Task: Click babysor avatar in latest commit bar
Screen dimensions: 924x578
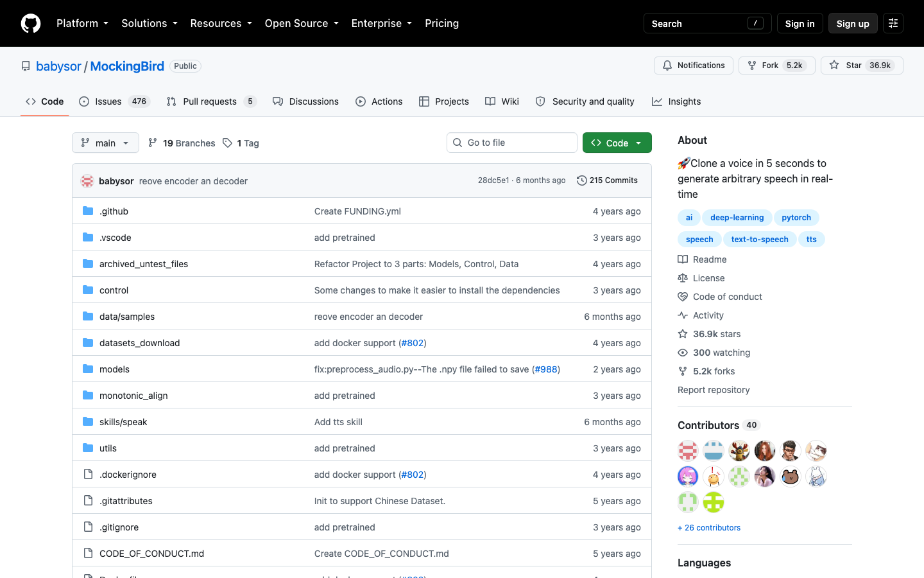Action: tap(87, 181)
